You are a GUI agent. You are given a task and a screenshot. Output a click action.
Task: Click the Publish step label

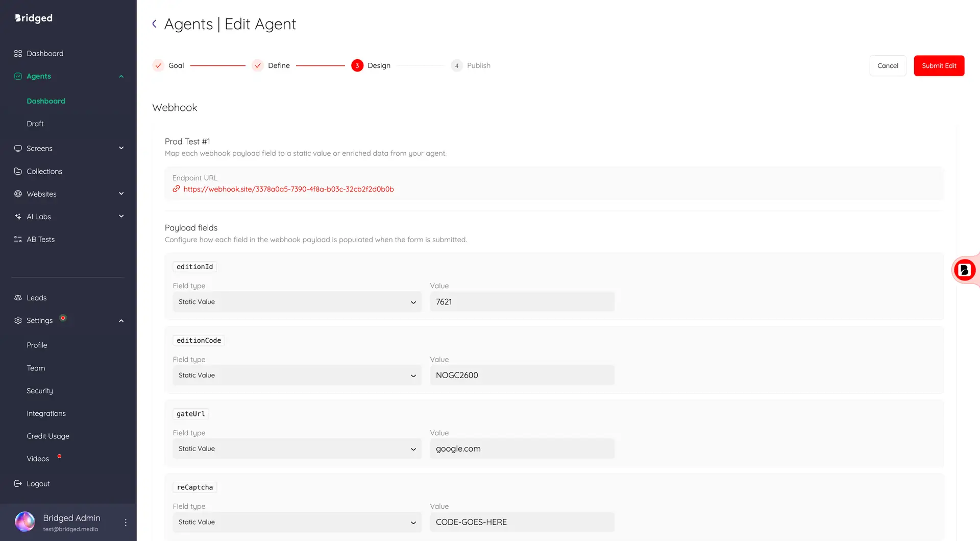coord(479,65)
